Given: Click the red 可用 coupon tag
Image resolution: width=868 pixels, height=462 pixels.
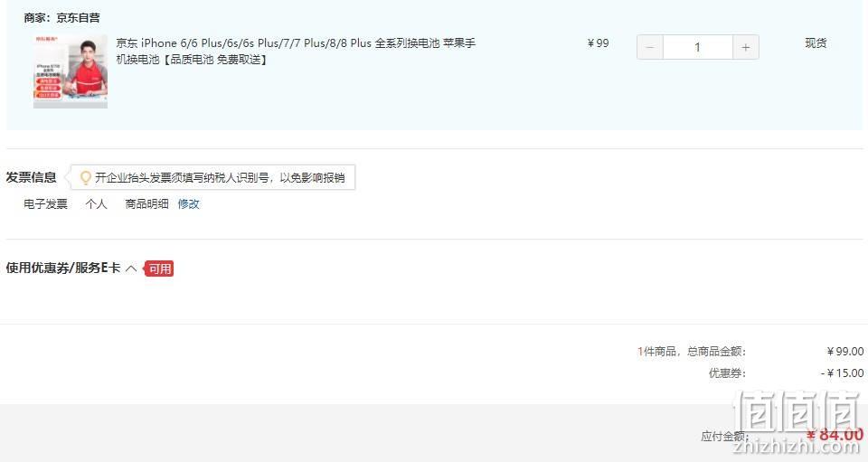Looking at the screenshot, I should pyautogui.click(x=159, y=269).
